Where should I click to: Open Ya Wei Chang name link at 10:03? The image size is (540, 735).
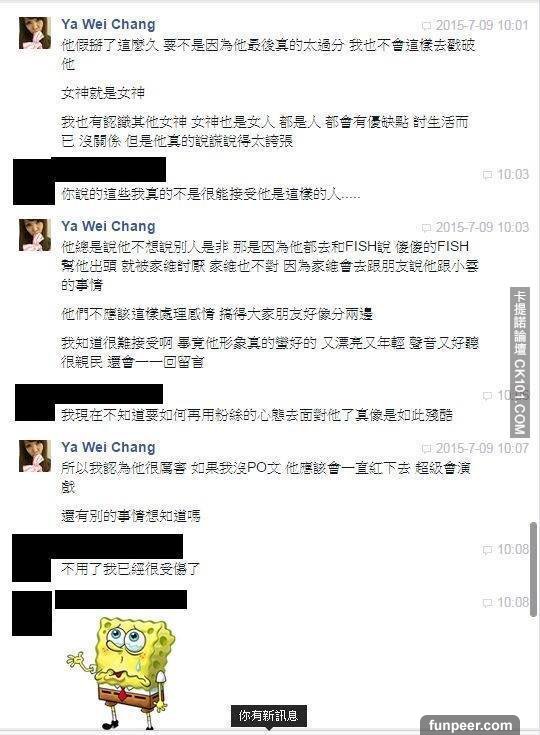pos(108,226)
